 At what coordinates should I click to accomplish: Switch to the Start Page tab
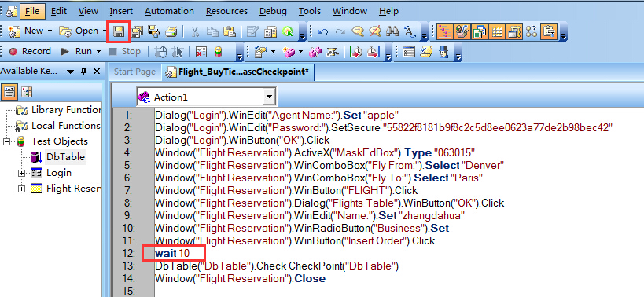(x=134, y=71)
